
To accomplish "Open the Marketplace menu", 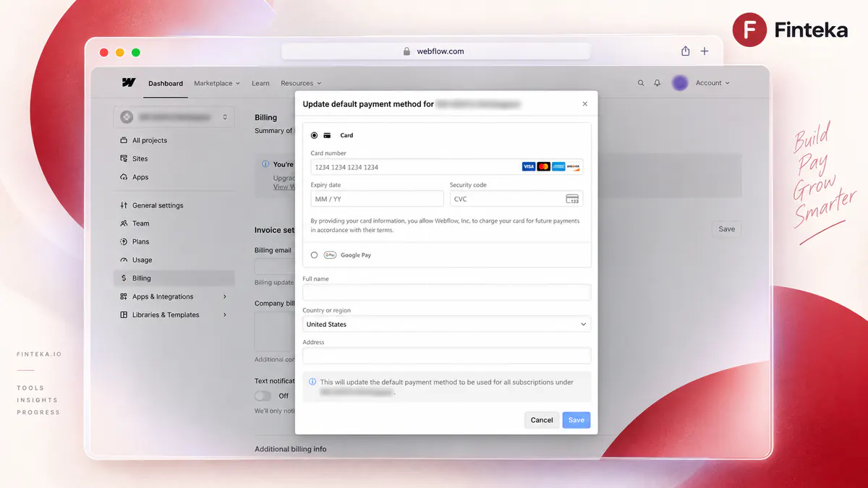I will (x=216, y=83).
